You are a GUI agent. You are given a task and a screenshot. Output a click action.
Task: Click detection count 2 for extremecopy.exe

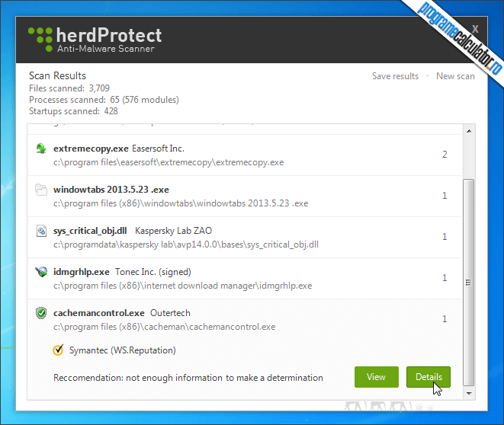(x=445, y=155)
